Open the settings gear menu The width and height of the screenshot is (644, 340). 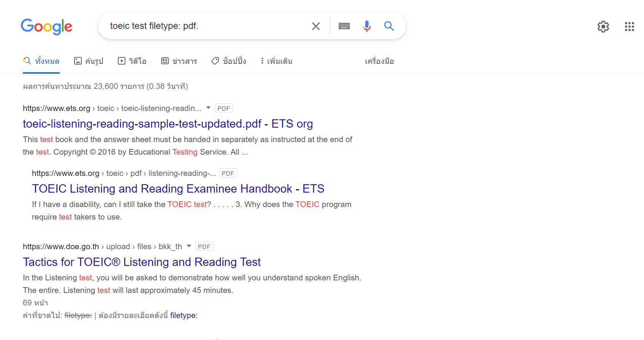pos(603,27)
